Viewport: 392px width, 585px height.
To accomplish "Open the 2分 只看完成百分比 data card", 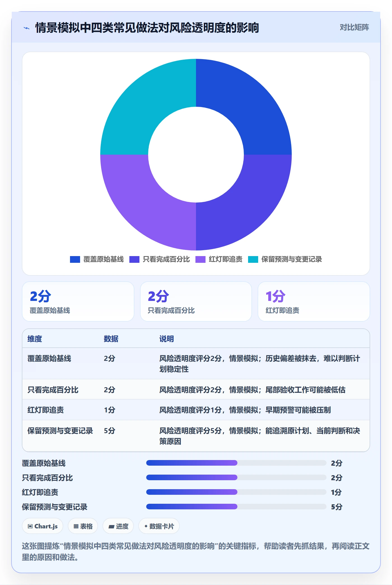I will coord(196,301).
